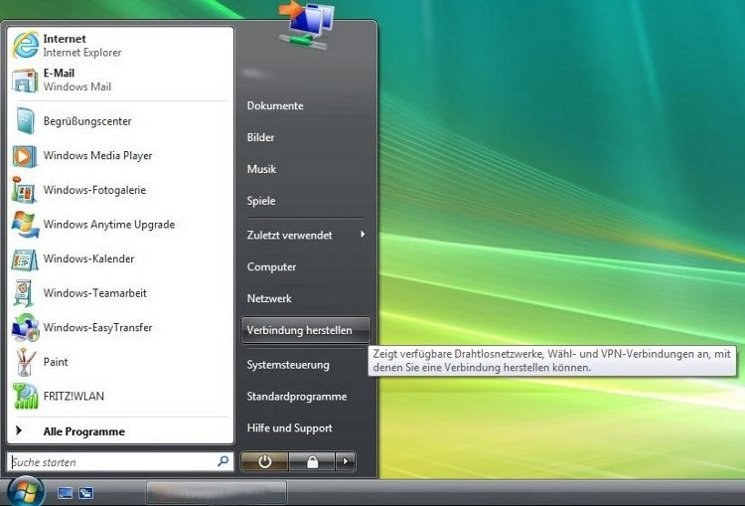Open Hilfe und Support
The width and height of the screenshot is (745, 506).
coord(289,428)
